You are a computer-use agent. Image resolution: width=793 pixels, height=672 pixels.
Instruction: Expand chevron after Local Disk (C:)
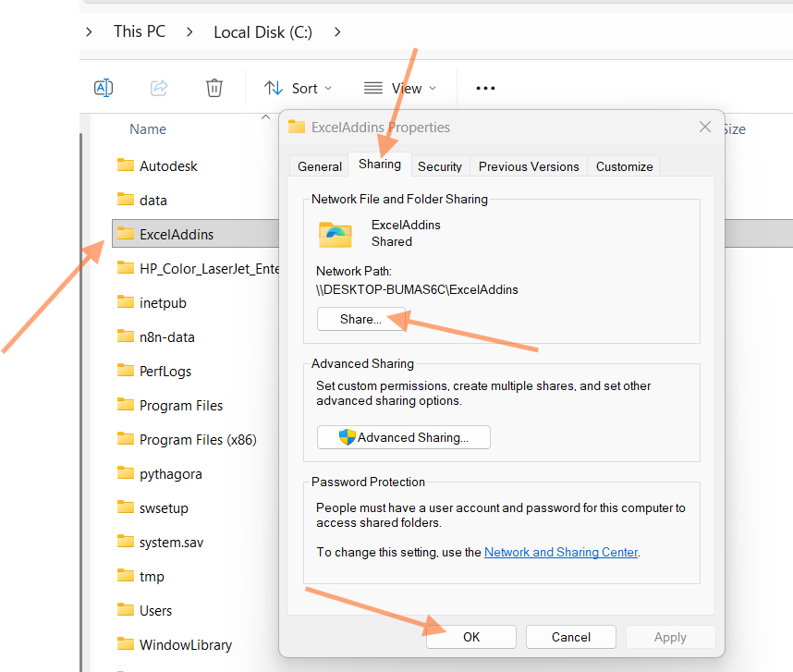tap(337, 32)
